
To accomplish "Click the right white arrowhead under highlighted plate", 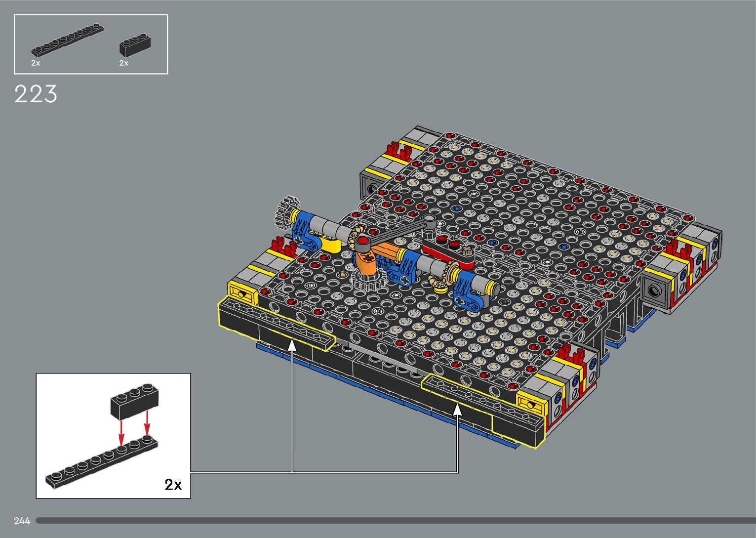I will [x=457, y=409].
